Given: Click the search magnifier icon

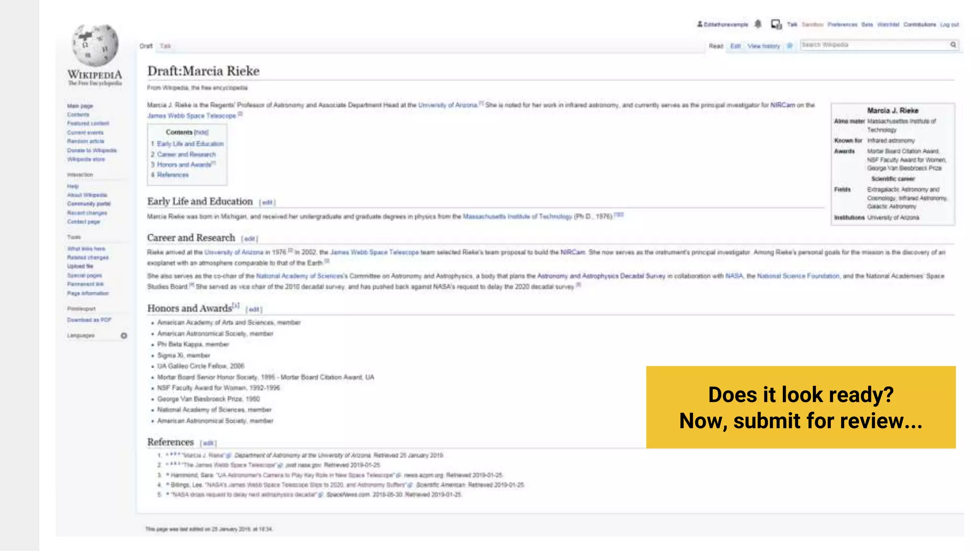Looking at the screenshot, I should click(953, 45).
